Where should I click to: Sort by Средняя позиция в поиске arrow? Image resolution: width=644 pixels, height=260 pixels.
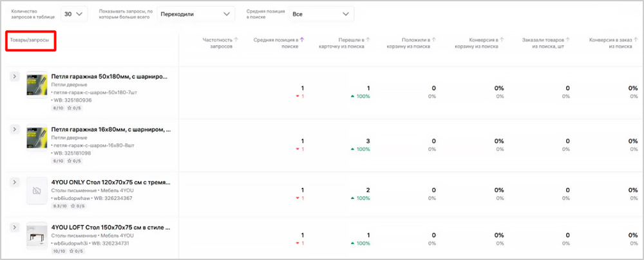pyautogui.click(x=303, y=39)
